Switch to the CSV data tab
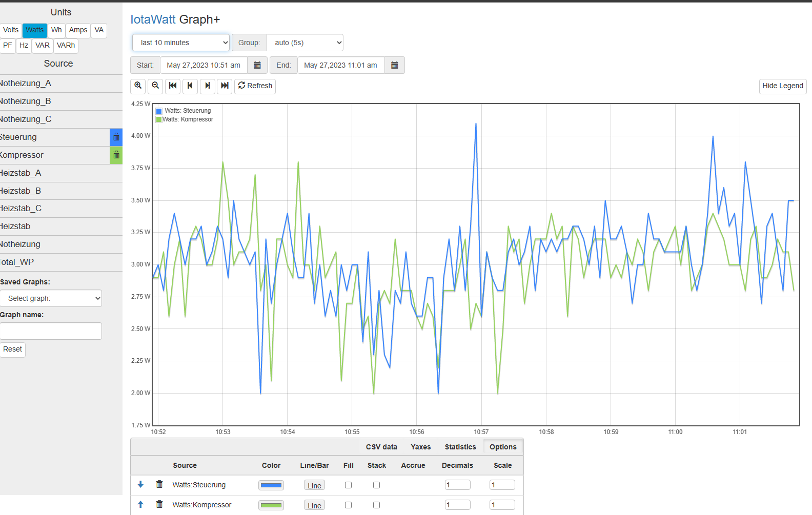Image resolution: width=812 pixels, height=515 pixels. 381,447
